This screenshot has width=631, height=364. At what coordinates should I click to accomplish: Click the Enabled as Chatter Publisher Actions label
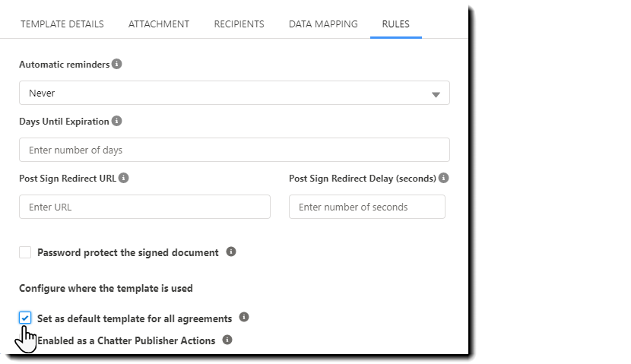pos(126,340)
